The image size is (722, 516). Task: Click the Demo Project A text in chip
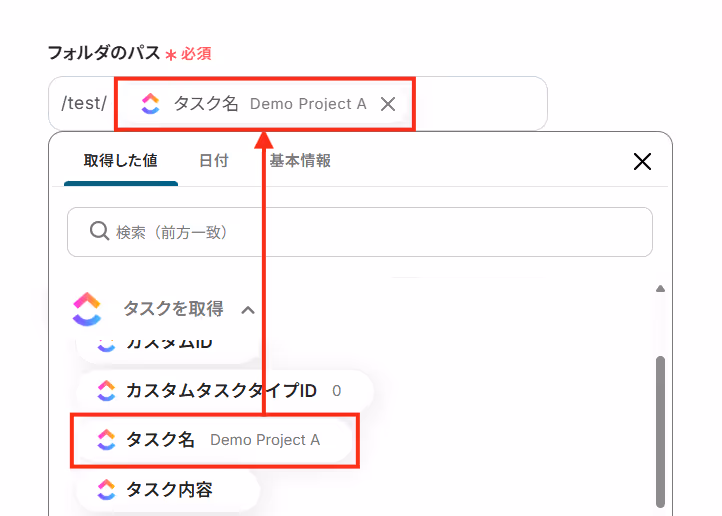308,104
